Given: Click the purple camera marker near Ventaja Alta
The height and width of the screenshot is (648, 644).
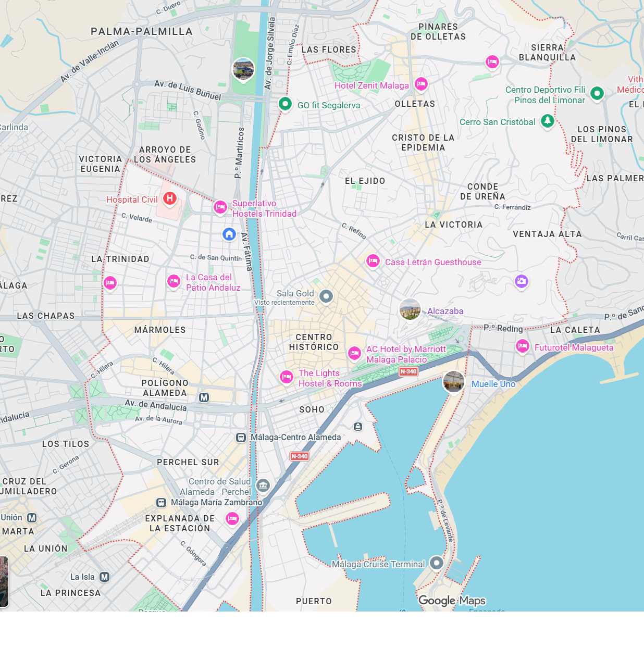Looking at the screenshot, I should (x=522, y=282).
